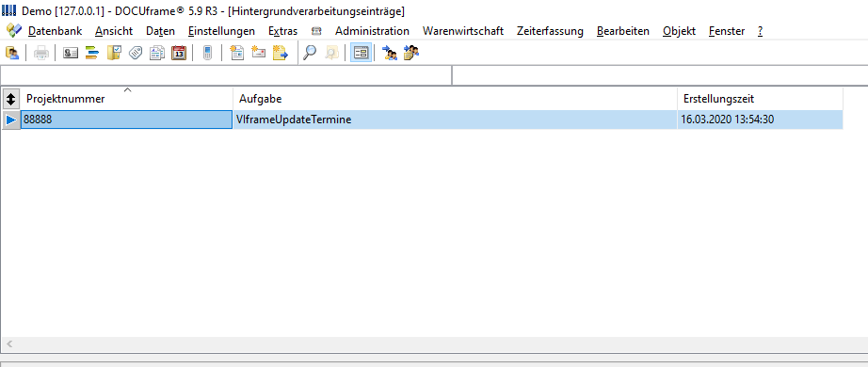This screenshot has width=868, height=367.
Task: Create a new document with star-page icon
Action: pos(237,53)
